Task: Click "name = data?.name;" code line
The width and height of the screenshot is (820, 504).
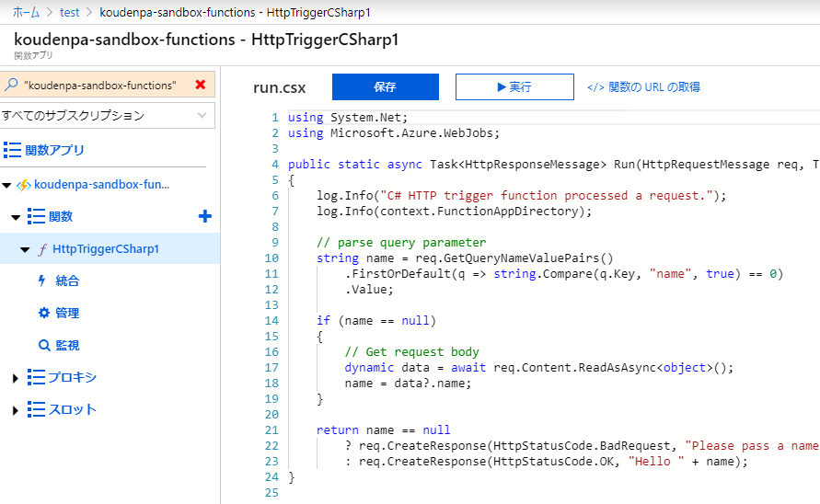Action: pos(408,383)
